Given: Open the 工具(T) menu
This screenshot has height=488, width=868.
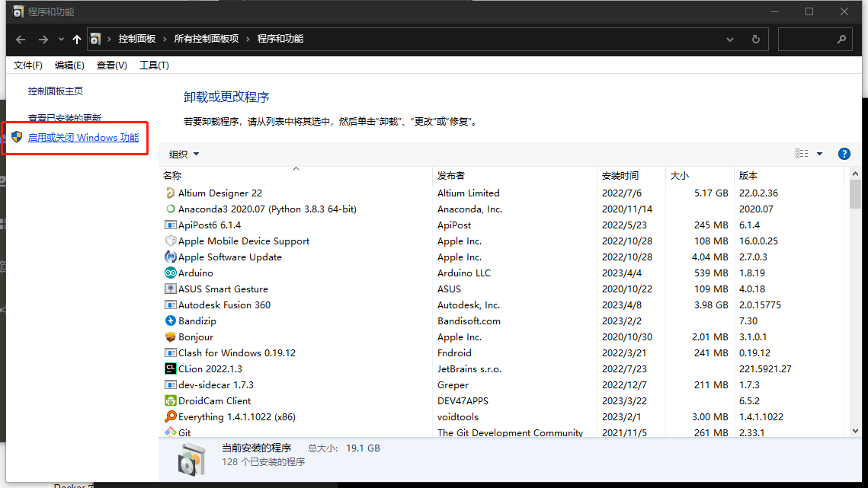Looking at the screenshot, I should [x=154, y=65].
